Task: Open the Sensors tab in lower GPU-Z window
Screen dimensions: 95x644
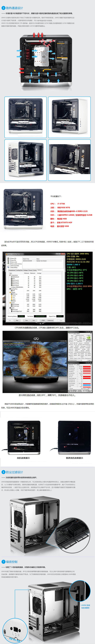Action: (75, 365)
